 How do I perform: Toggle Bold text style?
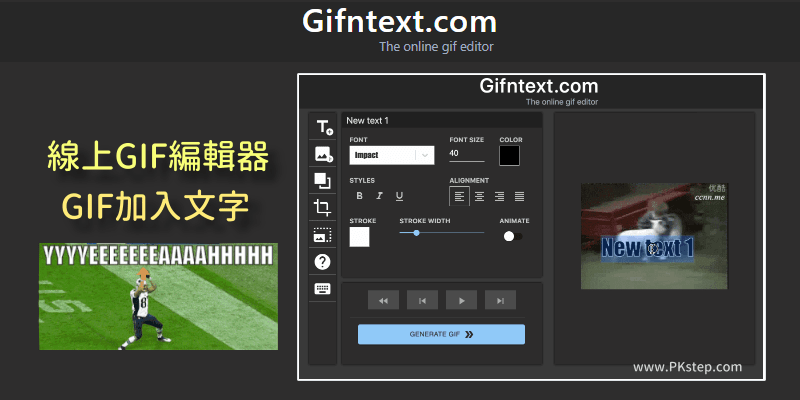pyautogui.click(x=359, y=196)
